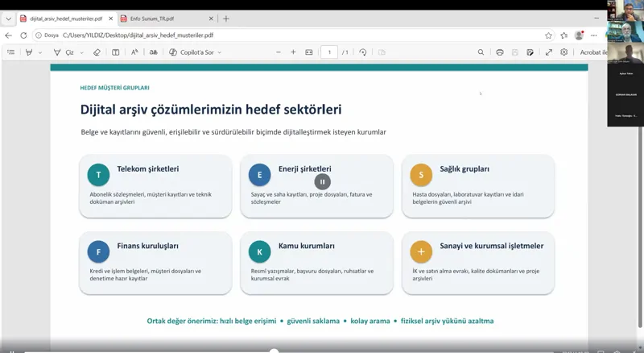Click the "Telekom şirketleri" card title
Viewport: 644px width, 353px height.
[x=148, y=169]
